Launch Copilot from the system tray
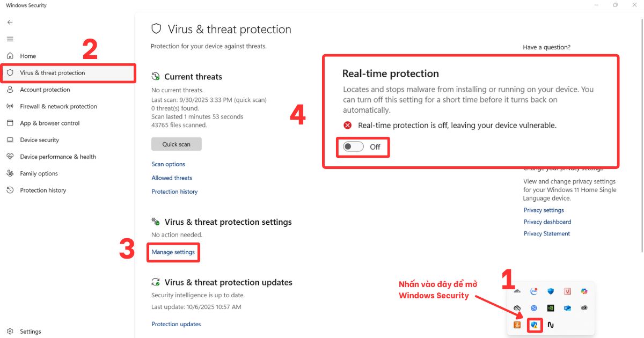 coord(584,291)
